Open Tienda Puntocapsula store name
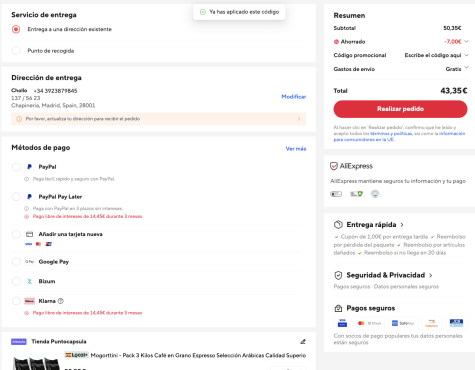Screen dimensions: 475x370 (x=59, y=342)
